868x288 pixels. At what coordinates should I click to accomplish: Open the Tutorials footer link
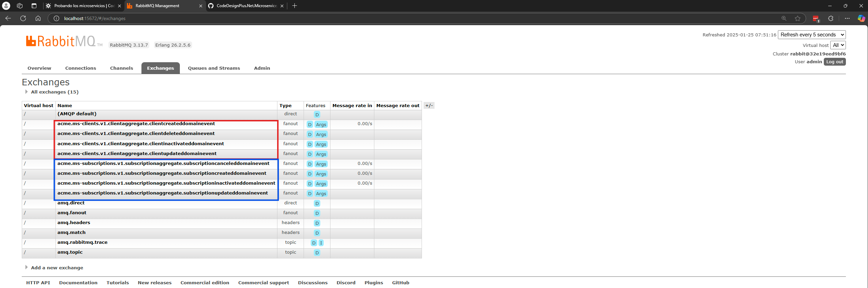118,283
